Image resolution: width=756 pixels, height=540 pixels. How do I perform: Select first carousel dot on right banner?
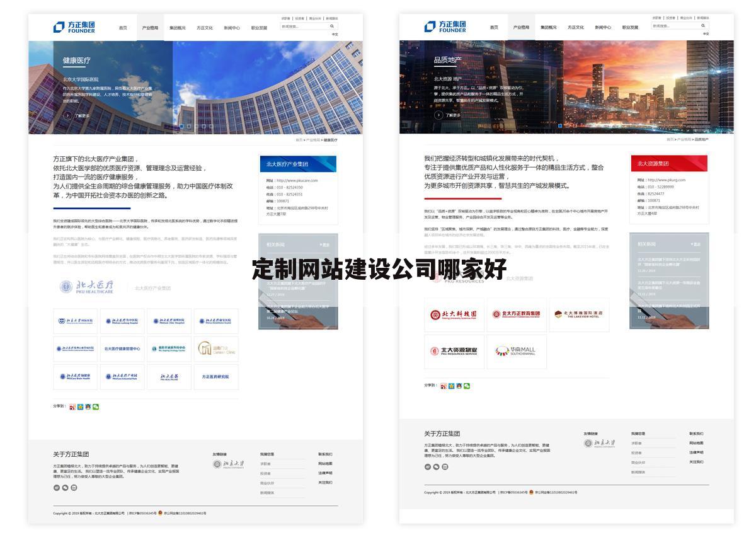[x=560, y=126]
